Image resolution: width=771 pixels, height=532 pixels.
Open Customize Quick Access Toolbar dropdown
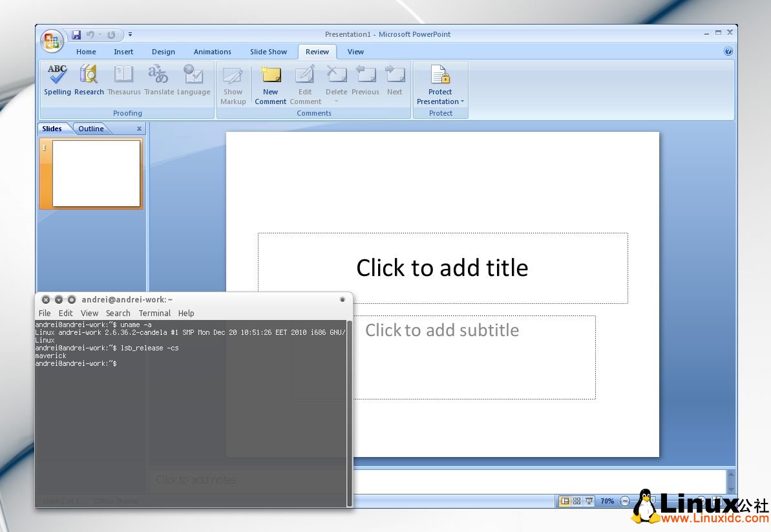click(x=130, y=35)
